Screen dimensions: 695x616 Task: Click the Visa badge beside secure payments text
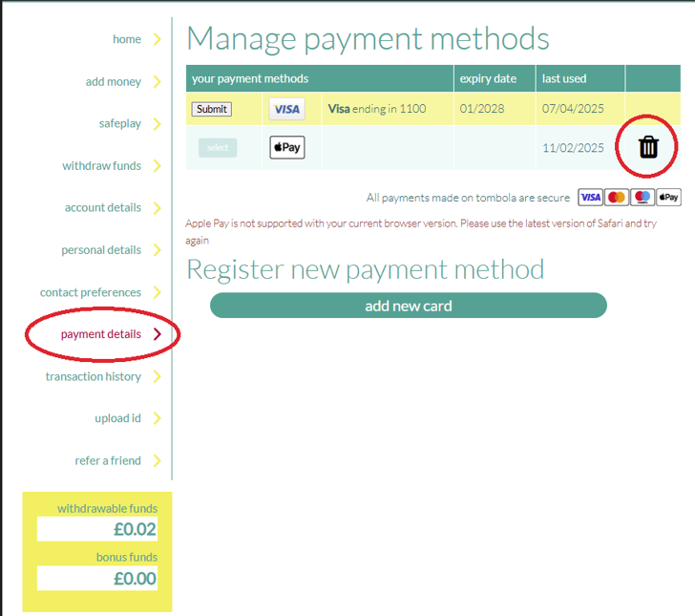click(590, 198)
